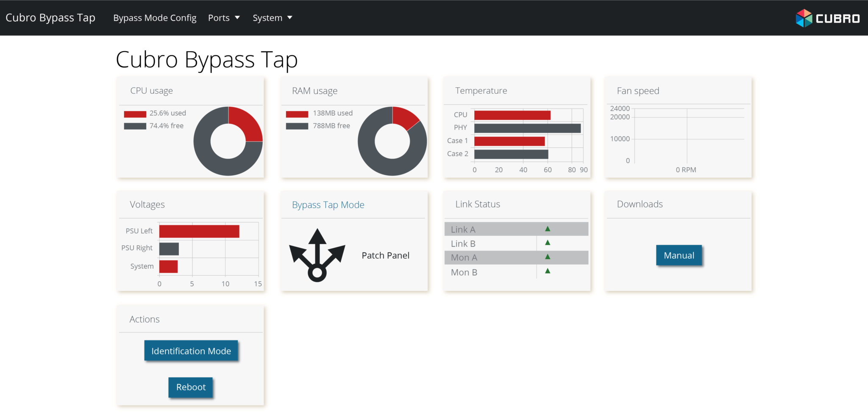Download the Manual
The height and width of the screenshot is (415, 868).
(679, 255)
